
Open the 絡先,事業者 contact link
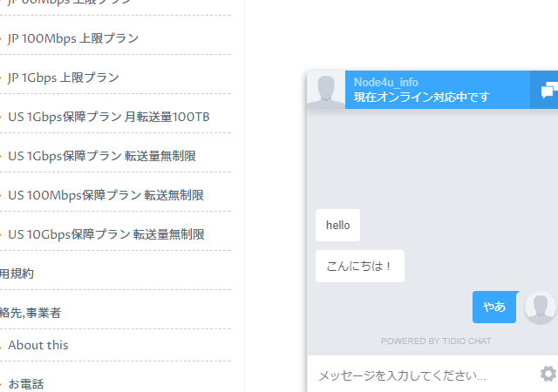(x=31, y=313)
